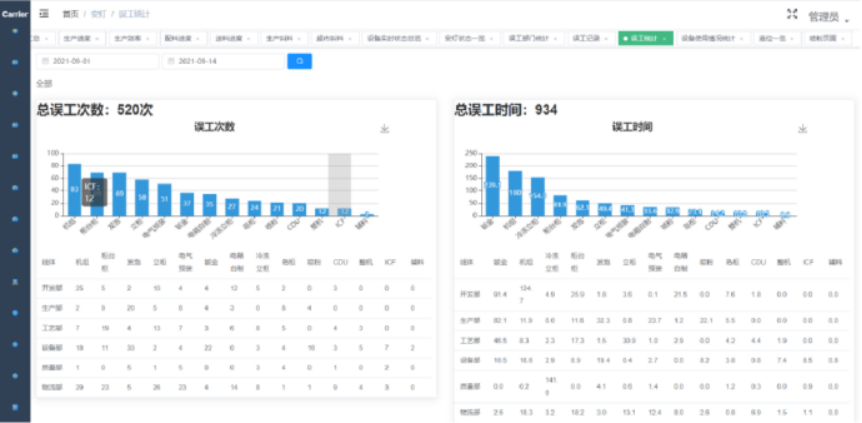Open the last sidebar menu icon
862x423 pixels.
click(14, 407)
